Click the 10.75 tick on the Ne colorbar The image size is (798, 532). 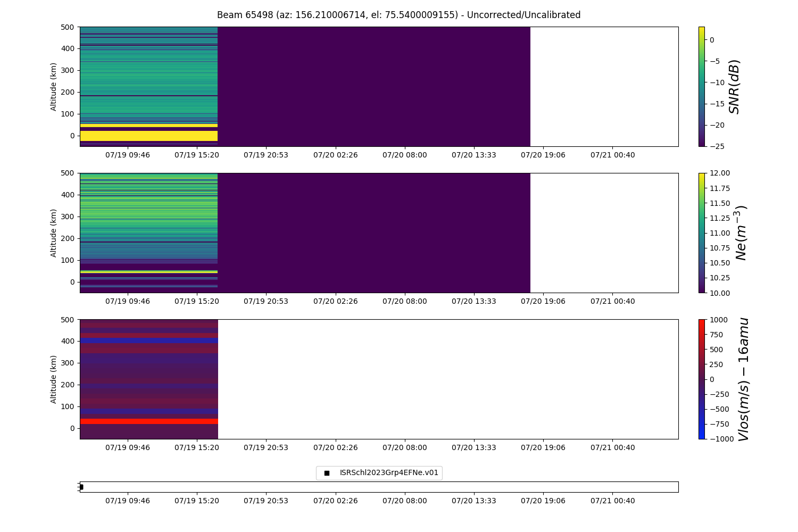click(x=719, y=247)
